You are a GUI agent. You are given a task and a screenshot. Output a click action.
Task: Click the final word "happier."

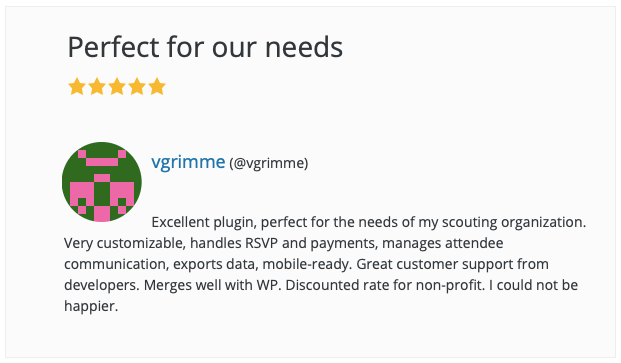(x=91, y=306)
